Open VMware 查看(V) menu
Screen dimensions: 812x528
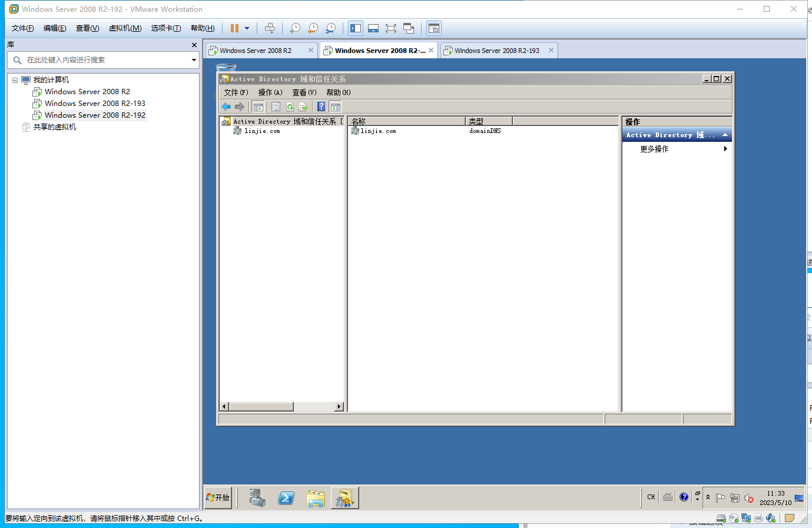[87, 28]
